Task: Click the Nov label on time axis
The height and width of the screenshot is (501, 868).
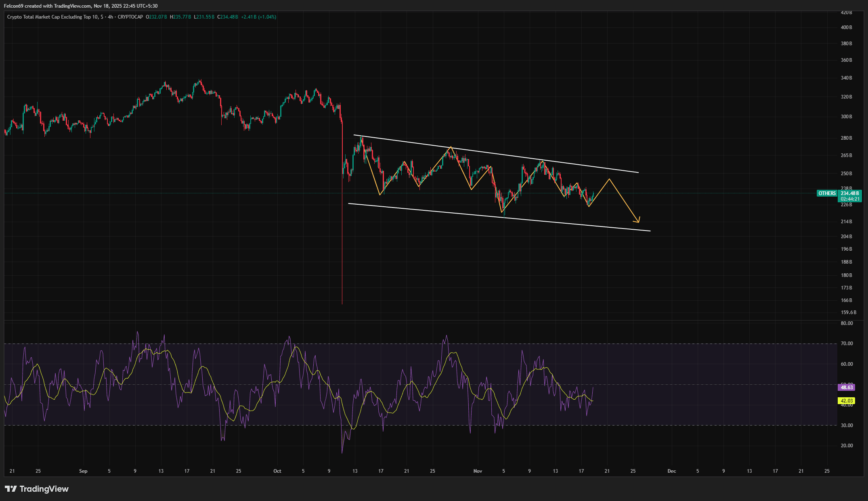Action: coord(478,471)
